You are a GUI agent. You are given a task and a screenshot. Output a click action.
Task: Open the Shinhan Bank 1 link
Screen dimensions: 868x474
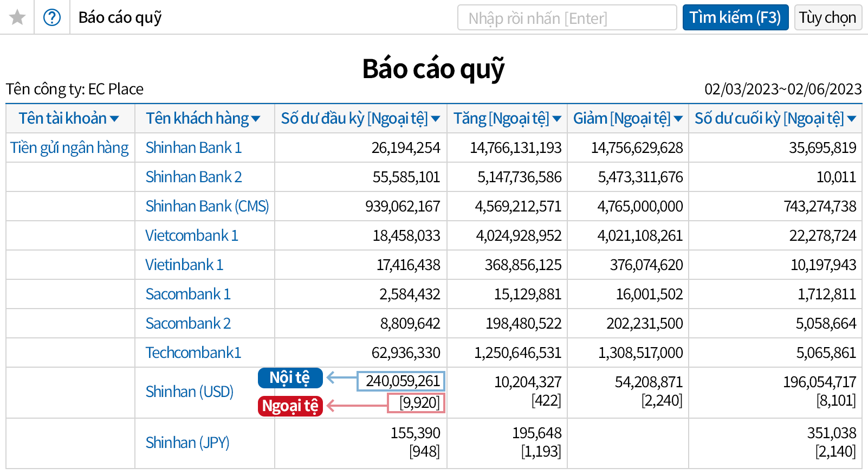click(193, 148)
